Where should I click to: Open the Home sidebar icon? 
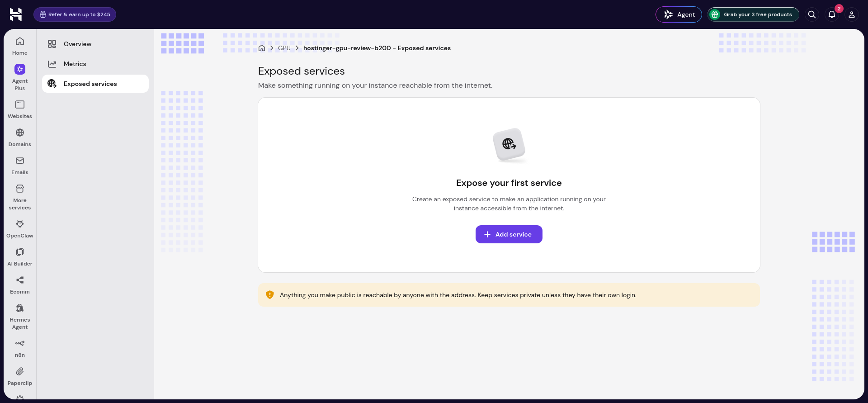tap(20, 46)
